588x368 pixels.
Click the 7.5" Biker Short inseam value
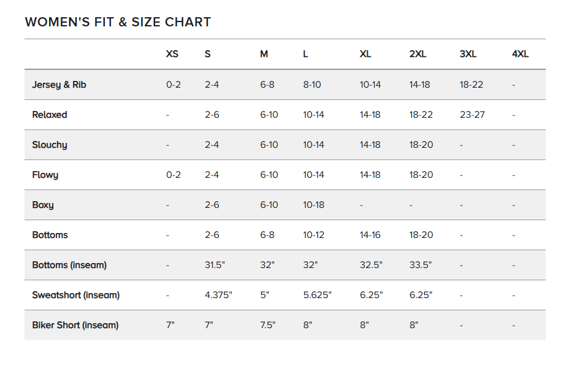click(x=267, y=325)
